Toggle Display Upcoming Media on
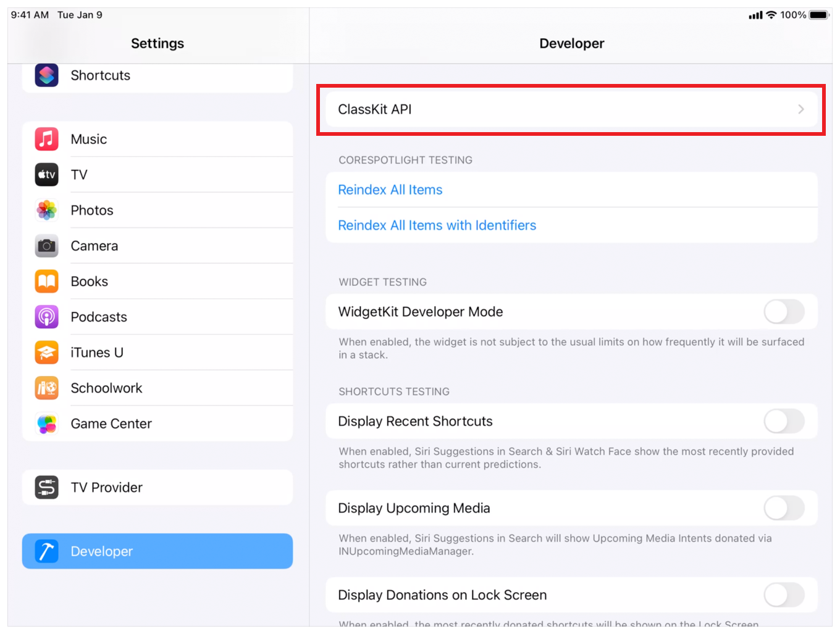This screenshot has height=634, width=840. click(x=783, y=508)
